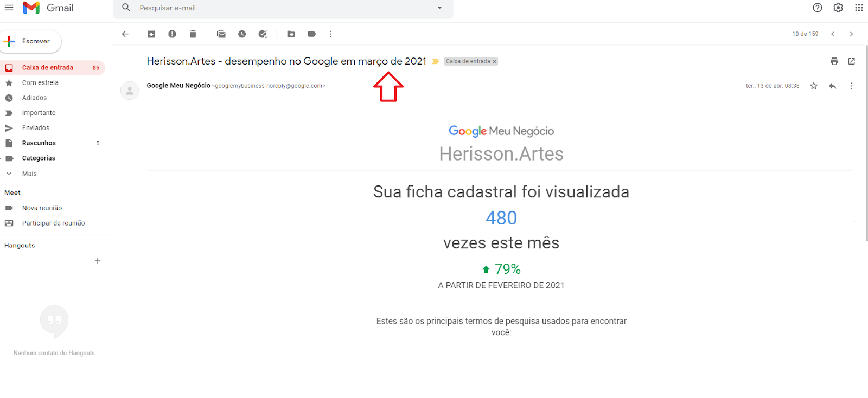Open the Help question mark icon

pyautogui.click(x=818, y=8)
